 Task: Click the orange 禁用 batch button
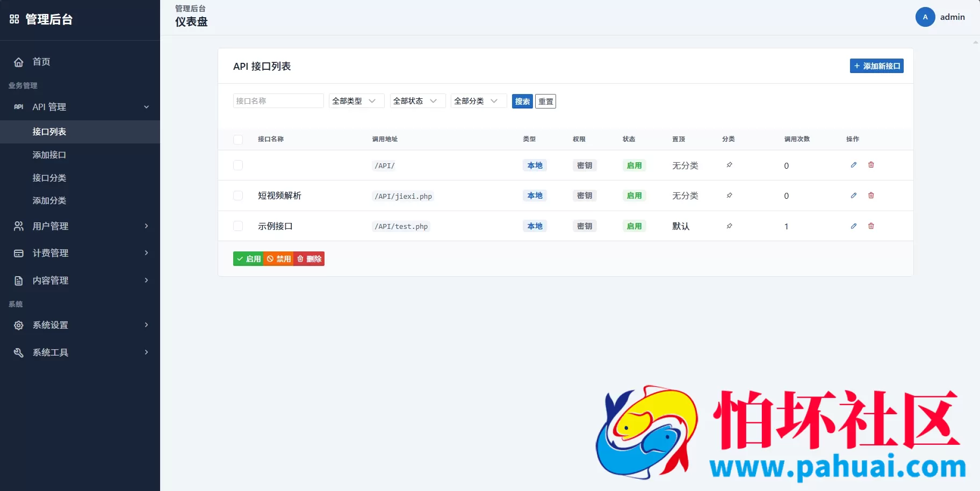pos(278,259)
